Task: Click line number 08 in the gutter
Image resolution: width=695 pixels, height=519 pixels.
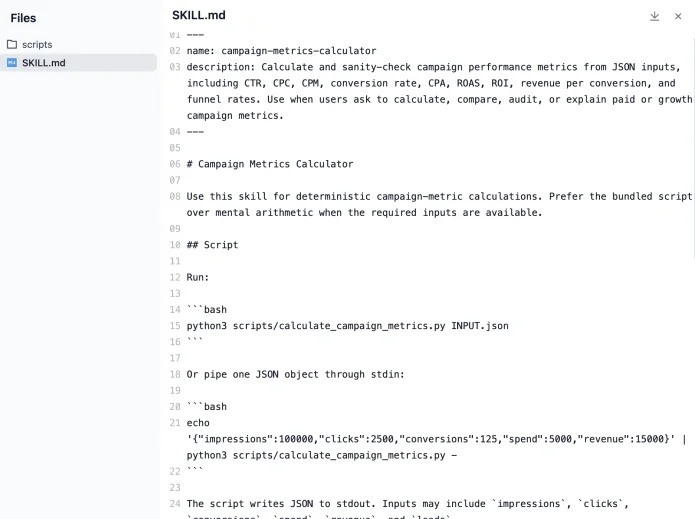Action: tap(175, 196)
